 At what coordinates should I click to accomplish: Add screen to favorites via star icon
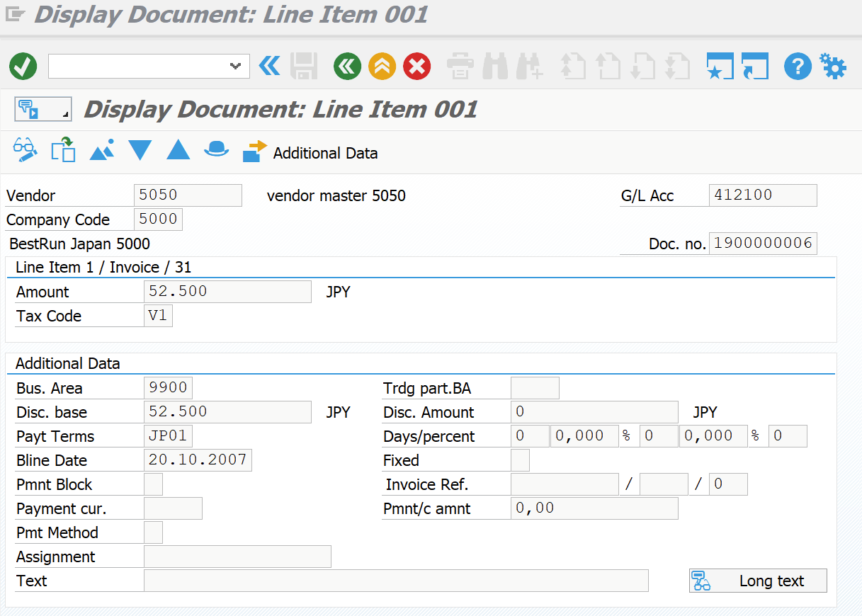click(x=720, y=66)
